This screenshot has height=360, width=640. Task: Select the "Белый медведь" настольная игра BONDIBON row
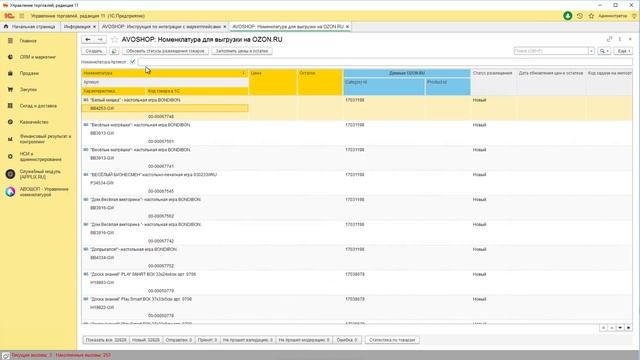point(357,108)
